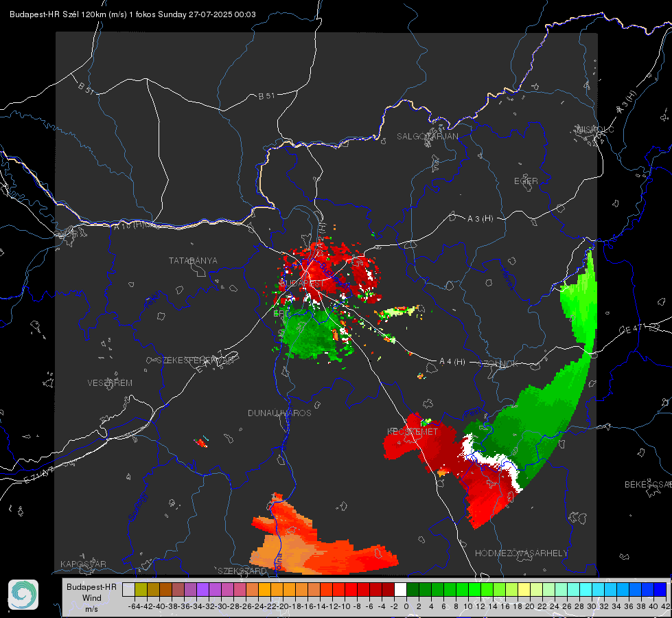The height and width of the screenshot is (618, 672).
Task: Click the KECSKEMET city label
Action: [413, 432]
